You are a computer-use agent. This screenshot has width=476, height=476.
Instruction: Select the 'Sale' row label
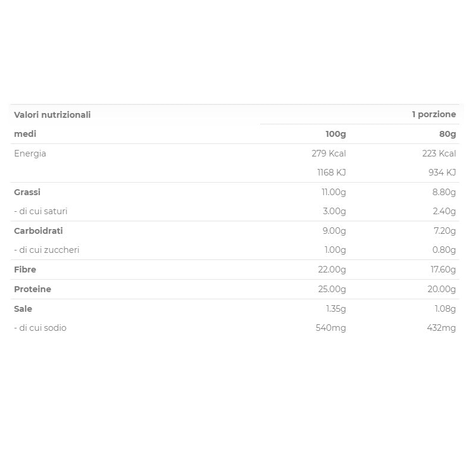click(23, 309)
